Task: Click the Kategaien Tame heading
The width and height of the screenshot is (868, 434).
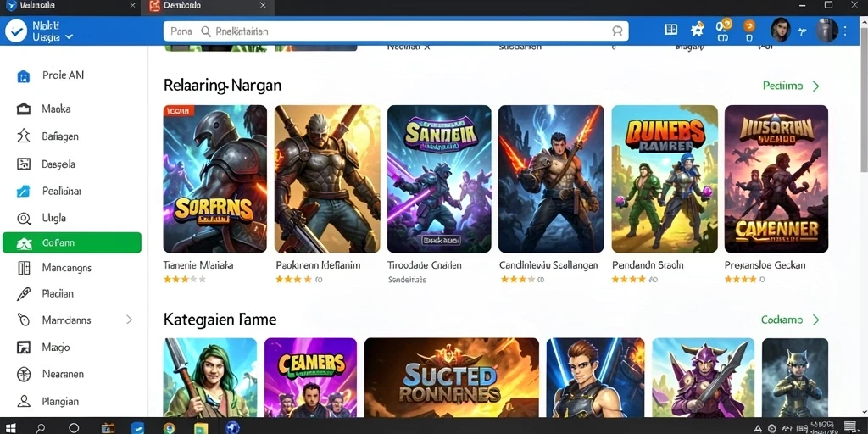Action: point(220,320)
